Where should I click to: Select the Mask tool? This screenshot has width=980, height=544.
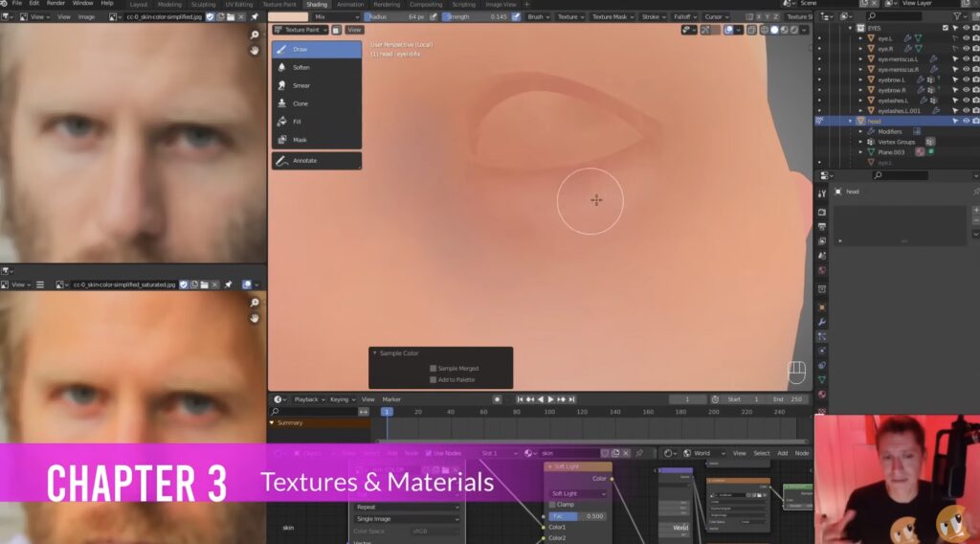click(316, 140)
